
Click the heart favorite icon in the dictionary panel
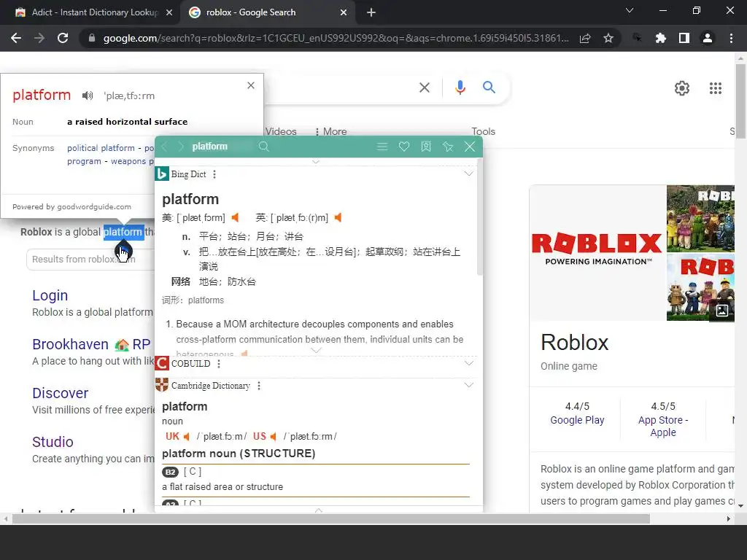click(404, 146)
